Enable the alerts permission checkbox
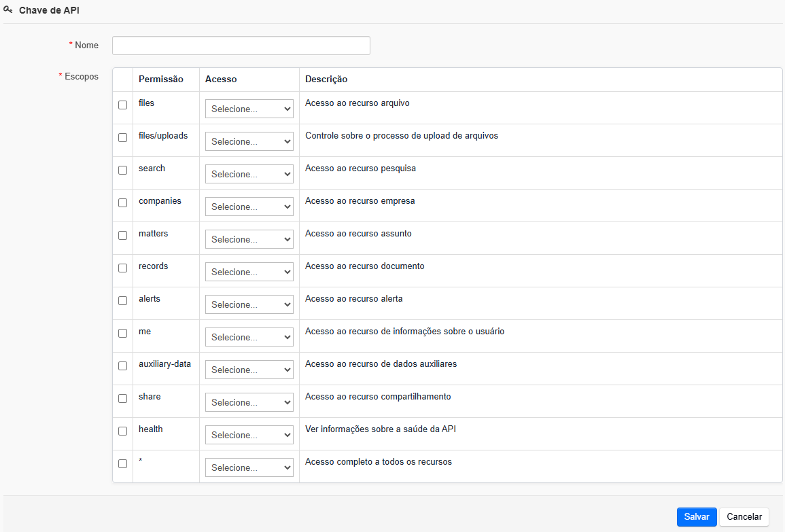Image resolution: width=785 pixels, height=532 pixels. pyautogui.click(x=122, y=301)
